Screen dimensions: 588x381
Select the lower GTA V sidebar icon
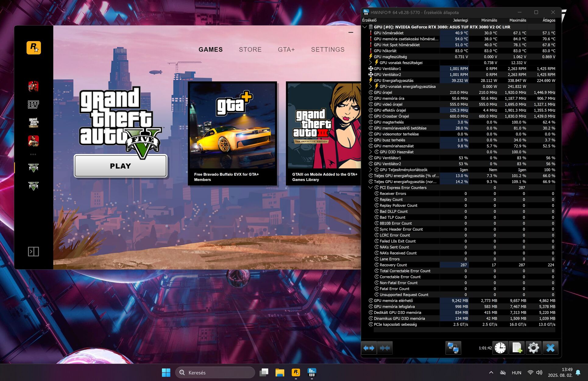point(34,186)
